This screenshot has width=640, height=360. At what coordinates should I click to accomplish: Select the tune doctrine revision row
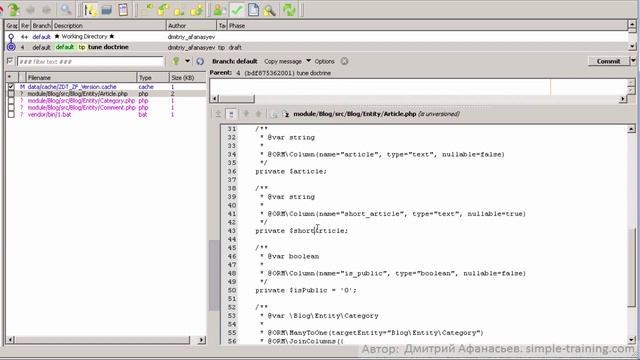point(316,47)
